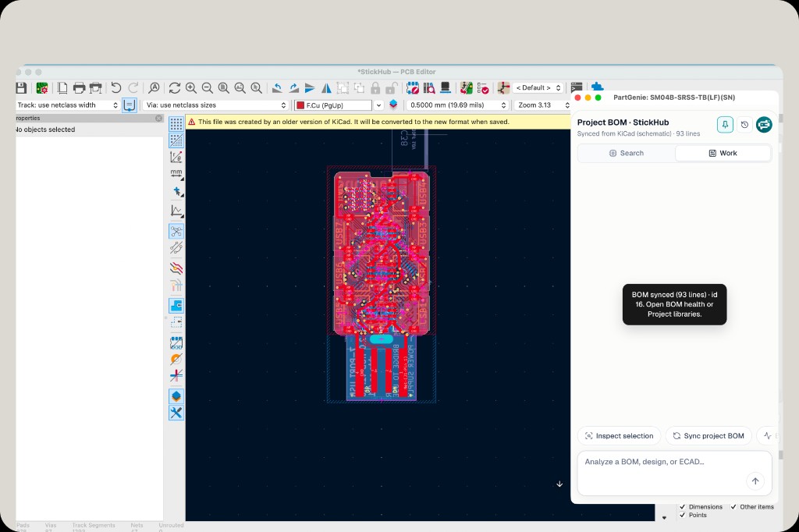This screenshot has width=799, height=532.
Task: Toggle ratsnest display
Action: pos(176,232)
